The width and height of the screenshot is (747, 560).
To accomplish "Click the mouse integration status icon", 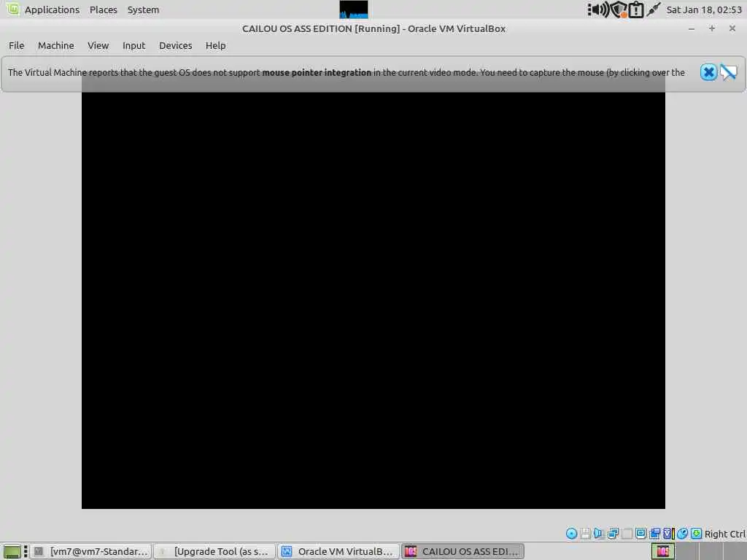I will pos(682,534).
